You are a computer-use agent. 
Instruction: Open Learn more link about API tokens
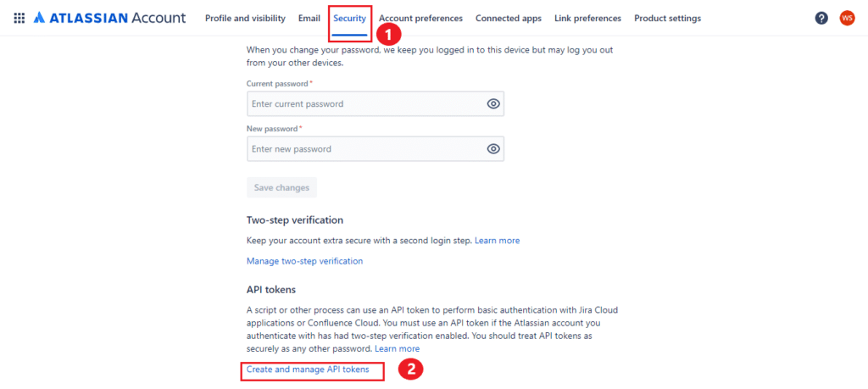tap(397, 349)
